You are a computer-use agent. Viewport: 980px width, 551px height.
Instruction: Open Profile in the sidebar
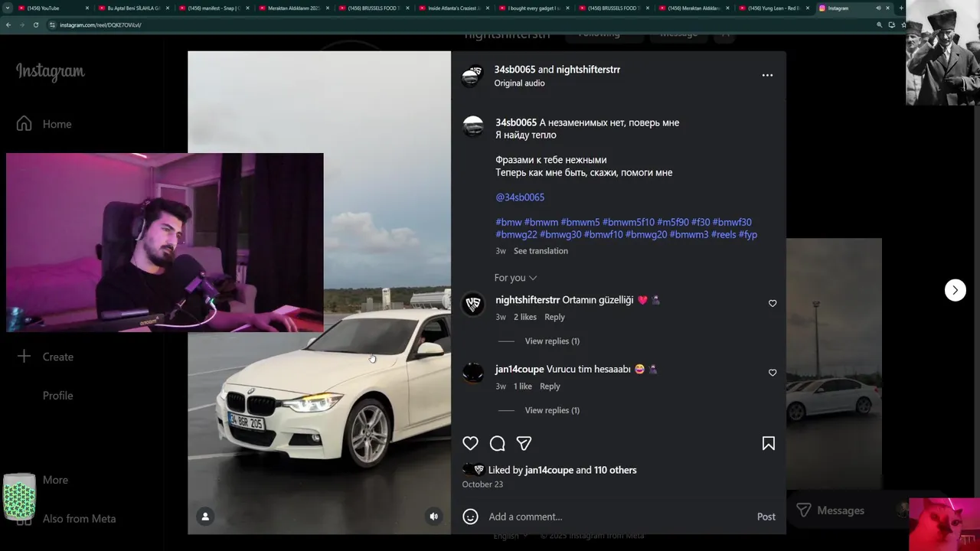[x=57, y=396]
